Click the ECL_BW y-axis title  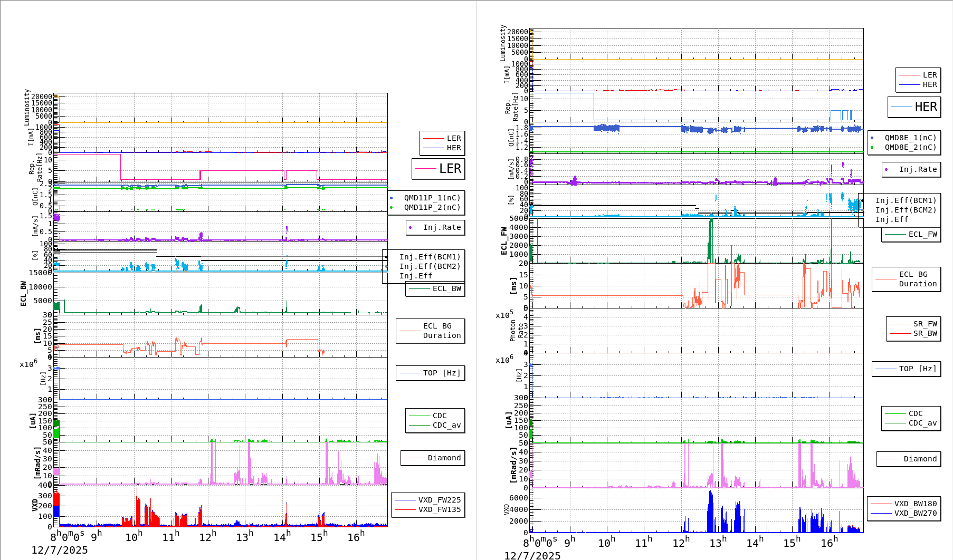click(23, 294)
